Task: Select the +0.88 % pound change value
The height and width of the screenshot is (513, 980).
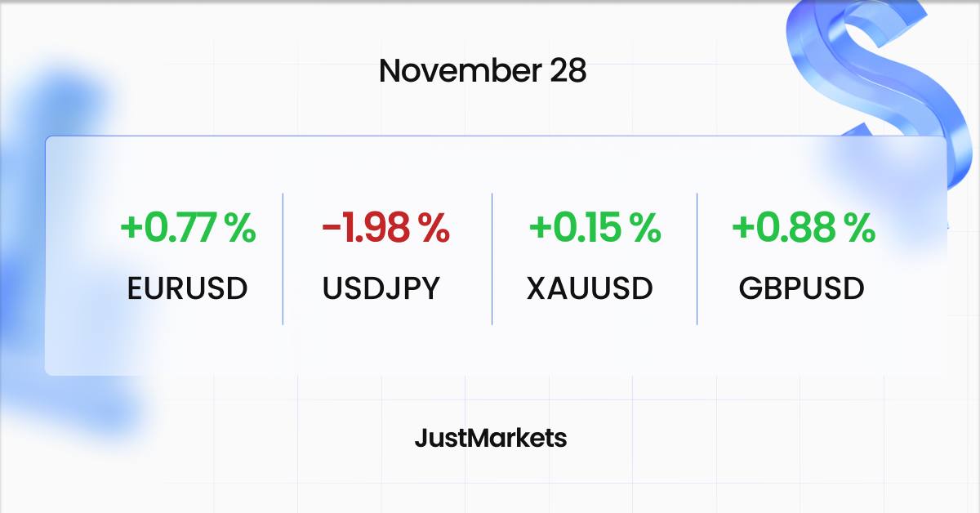Action: pyautogui.click(x=804, y=228)
